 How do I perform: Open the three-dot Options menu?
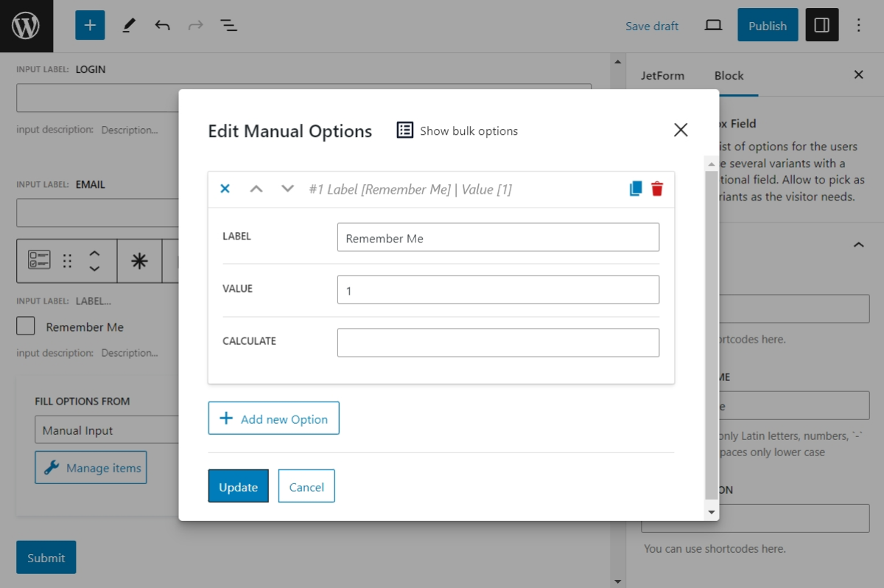(x=858, y=24)
